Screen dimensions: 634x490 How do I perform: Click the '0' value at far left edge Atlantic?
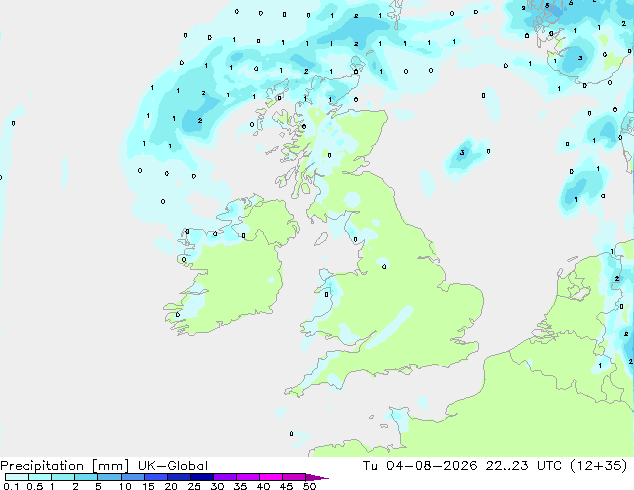coord(1,177)
